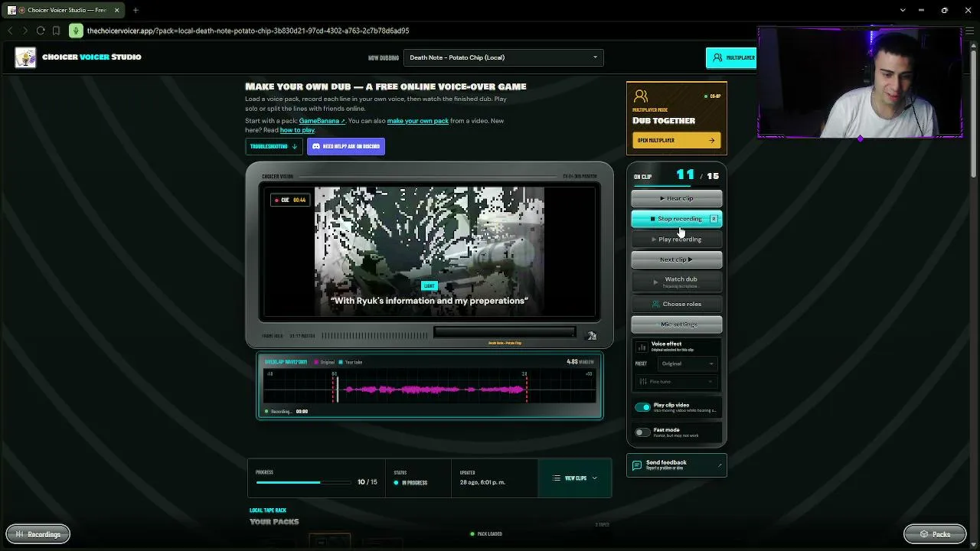
Task: Open Choose roles
Action: click(x=677, y=304)
